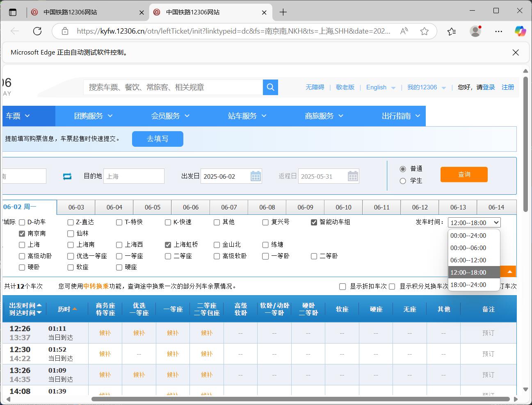Image resolution: width=532 pixels, height=405 pixels.
Task: Open the 站车服务 menu
Action: coord(247,116)
